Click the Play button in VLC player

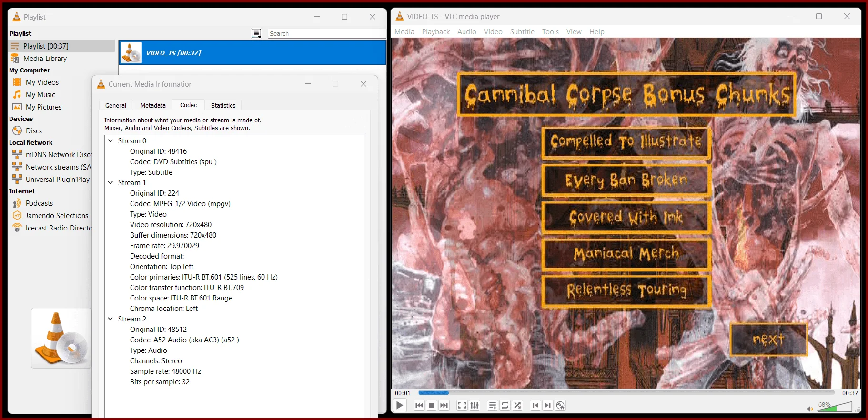[400, 405]
